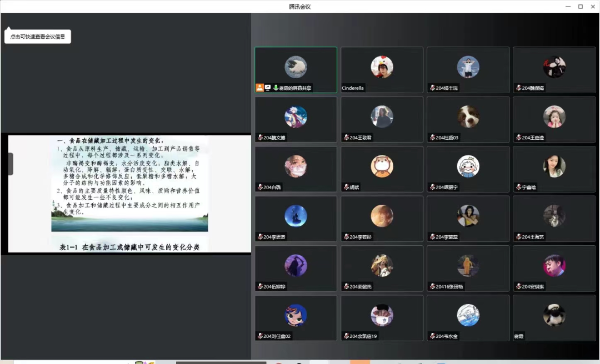
Task: Click the mic icon next to 204塔丰瑞
Action: click(433, 88)
